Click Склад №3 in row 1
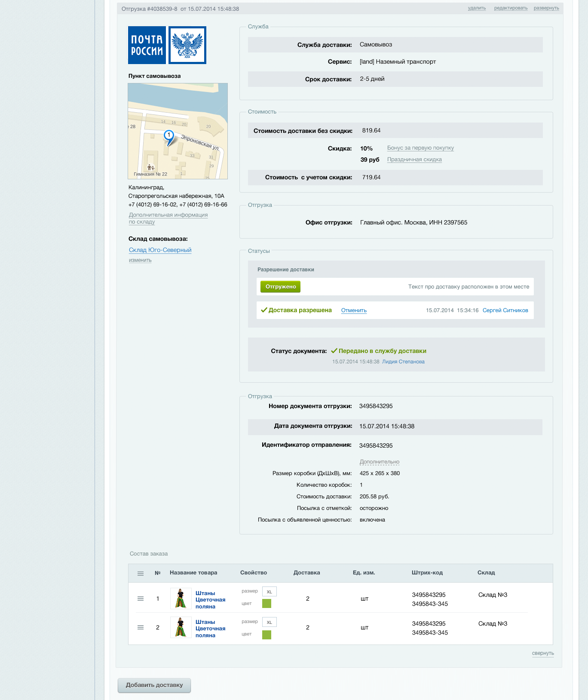588x700 pixels. 493,595
